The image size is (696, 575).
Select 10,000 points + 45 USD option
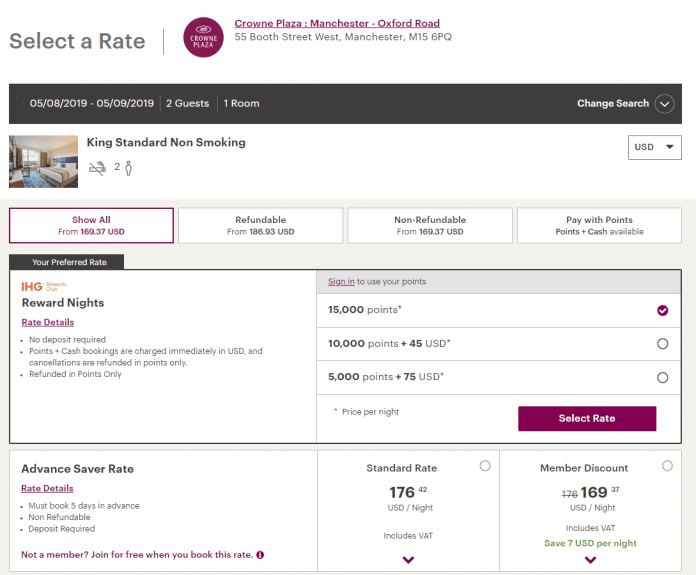coord(662,344)
